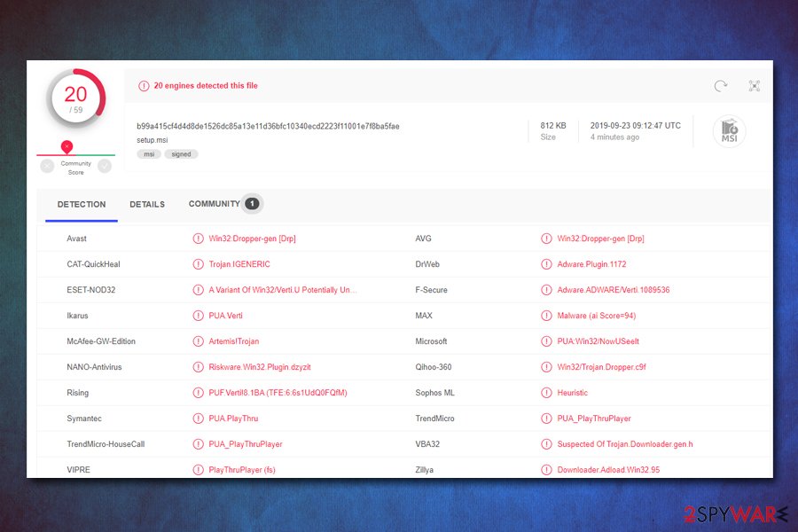Image resolution: width=798 pixels, height=532 pixels.
Task: Open the similarity graph icon
Action: coord(755,86)
